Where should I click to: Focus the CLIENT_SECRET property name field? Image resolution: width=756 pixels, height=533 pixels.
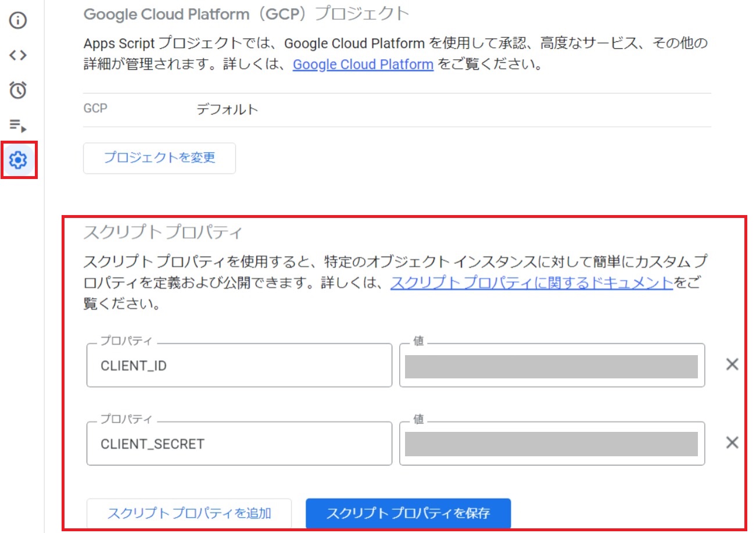[x=239, y=443]
